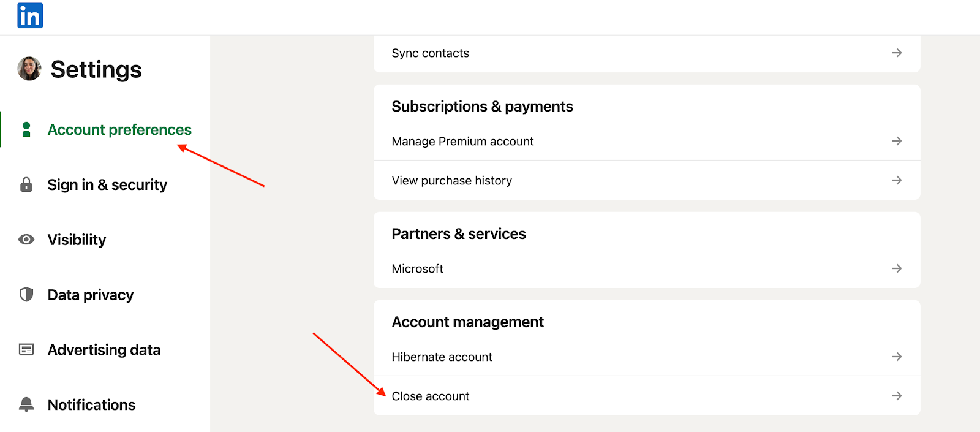Click the Visibility eye icon

point(26,240)
